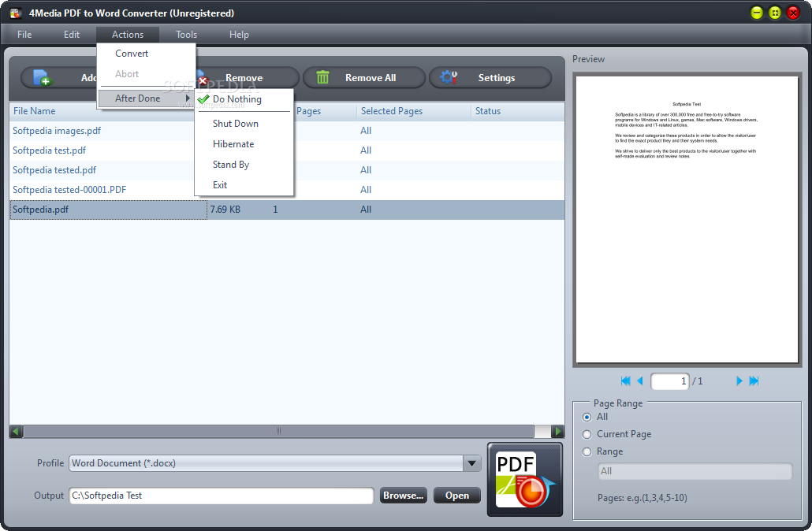
Task: Click the page number input box
Action: [x=669, y=381]
